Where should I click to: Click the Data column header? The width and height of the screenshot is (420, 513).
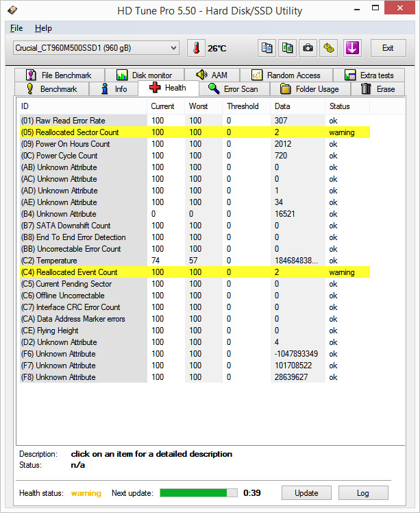point(298,106)
